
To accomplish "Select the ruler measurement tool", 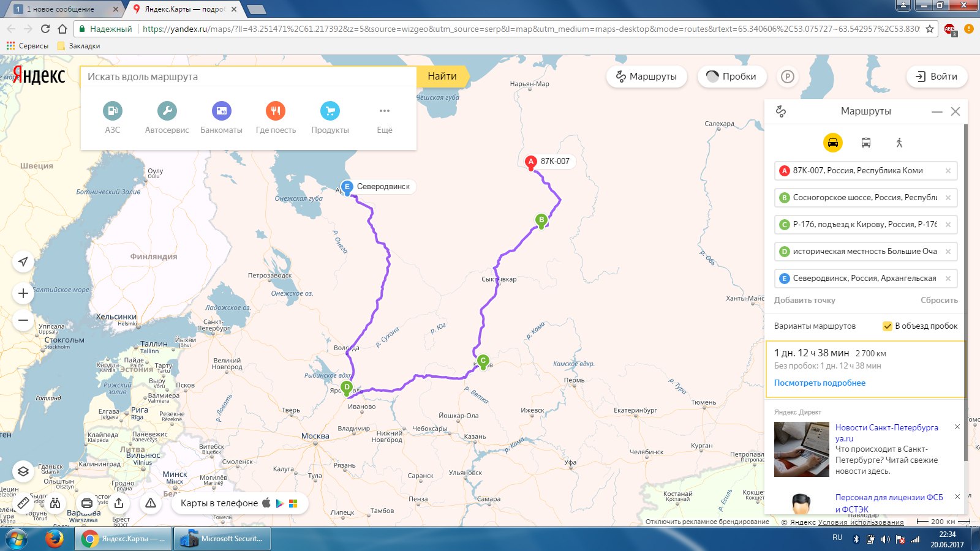I will coord(23,503).
